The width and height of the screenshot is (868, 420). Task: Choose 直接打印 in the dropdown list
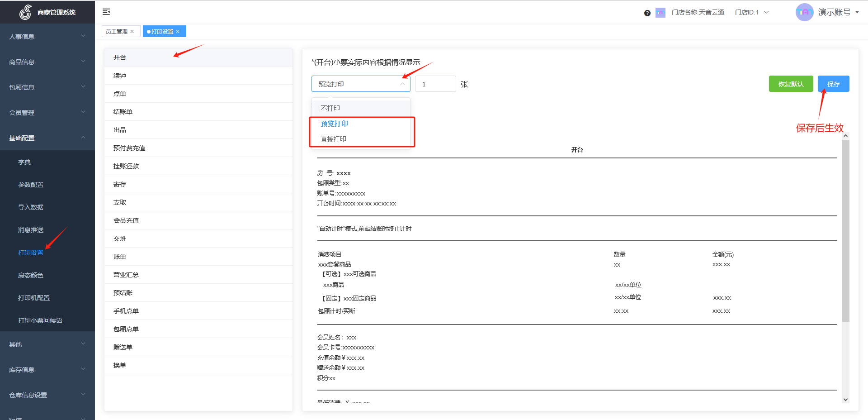(361, 139)
